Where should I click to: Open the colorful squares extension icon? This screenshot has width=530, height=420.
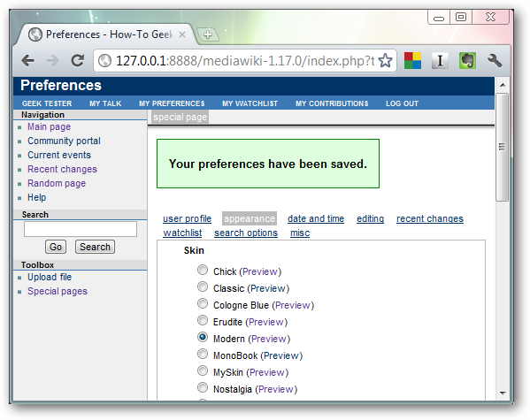[412, 61]
